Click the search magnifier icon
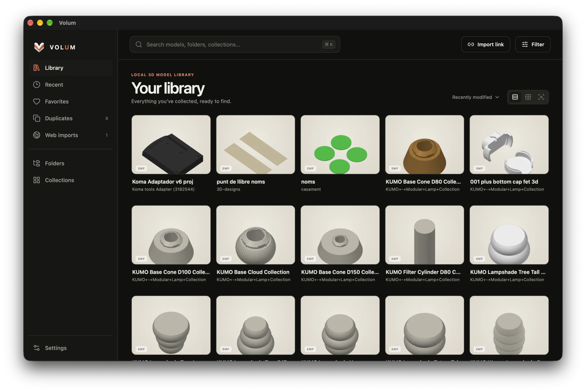Viewport: 586px width, 392px height. [x=139, y=44]
